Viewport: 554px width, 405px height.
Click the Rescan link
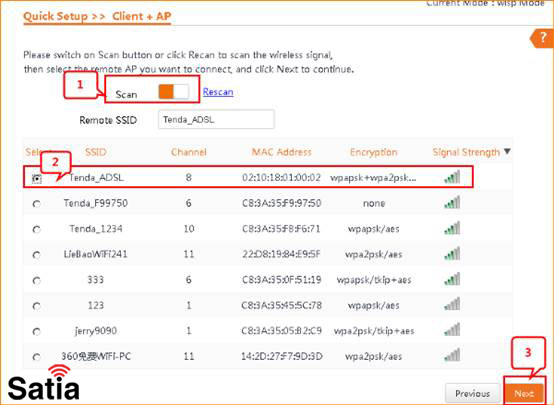tap(218, 92)
